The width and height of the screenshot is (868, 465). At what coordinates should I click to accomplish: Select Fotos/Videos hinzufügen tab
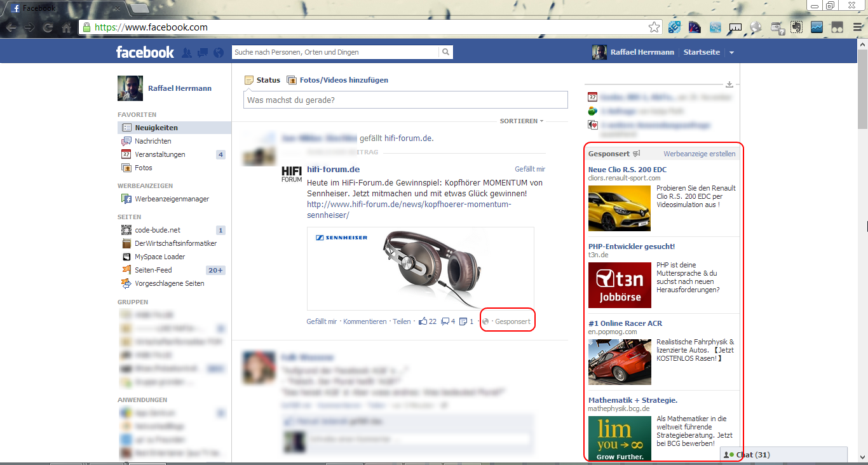[337, 80]
